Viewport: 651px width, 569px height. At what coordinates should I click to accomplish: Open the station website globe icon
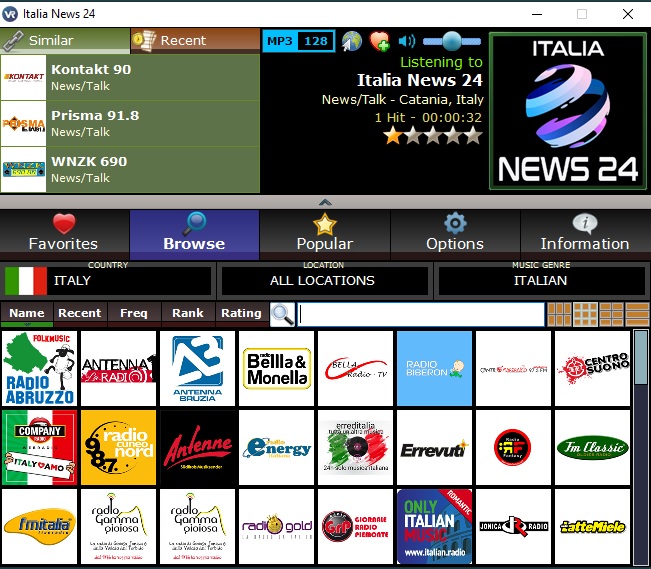tap(352, 41)
